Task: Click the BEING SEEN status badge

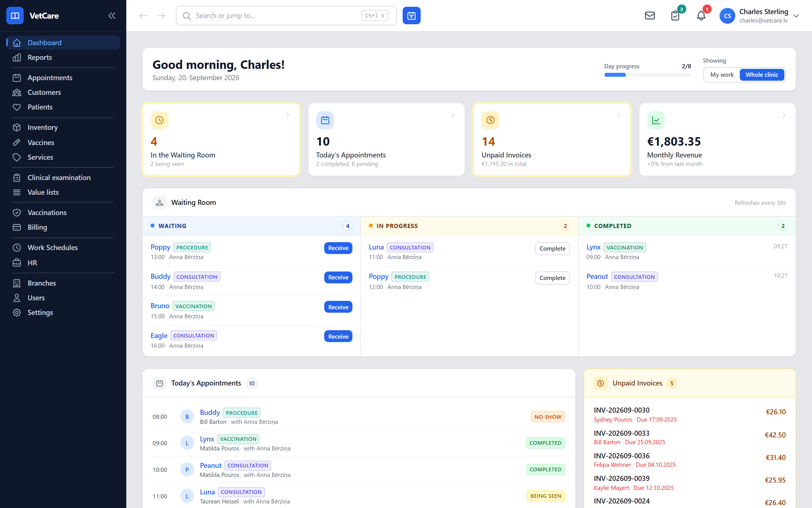Action: (546, 496)
